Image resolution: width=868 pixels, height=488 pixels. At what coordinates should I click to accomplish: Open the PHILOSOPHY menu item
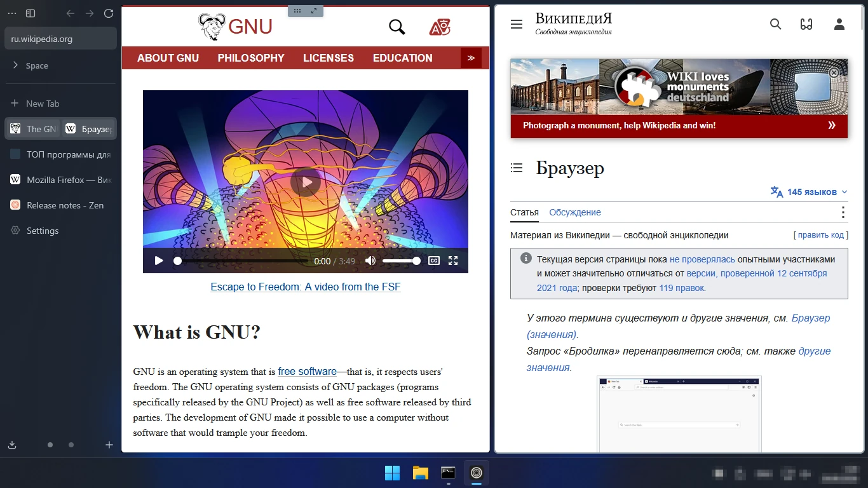point(251,58)
